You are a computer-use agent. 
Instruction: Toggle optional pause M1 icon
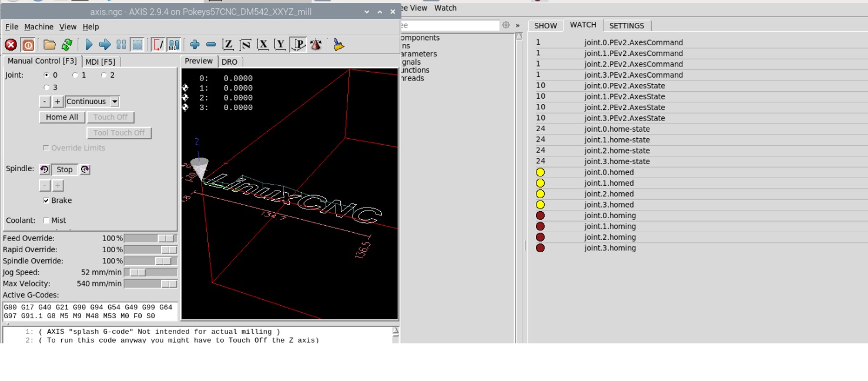[x=174, y=45]
